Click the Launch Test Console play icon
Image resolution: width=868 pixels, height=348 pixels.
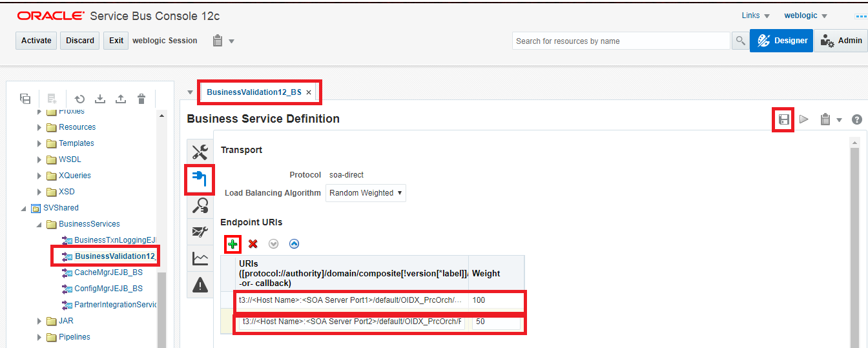tap(804, 119)
